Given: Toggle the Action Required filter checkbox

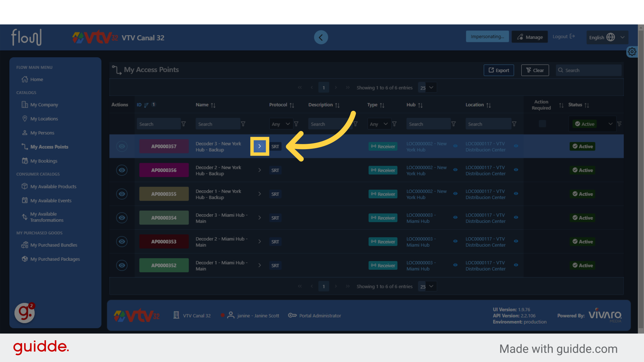Looking at the screenshot, I should tap(542, 124).
